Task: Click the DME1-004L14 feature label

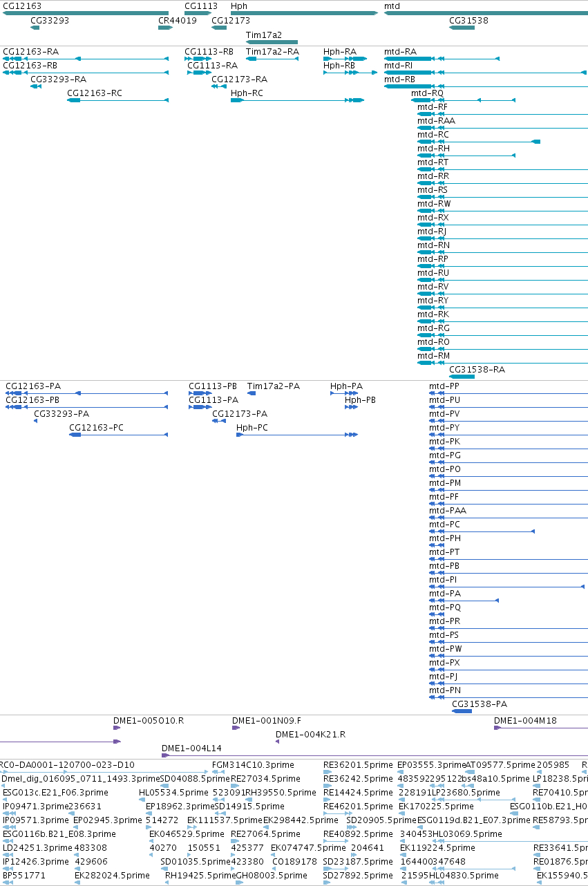Action: (192, 748)
